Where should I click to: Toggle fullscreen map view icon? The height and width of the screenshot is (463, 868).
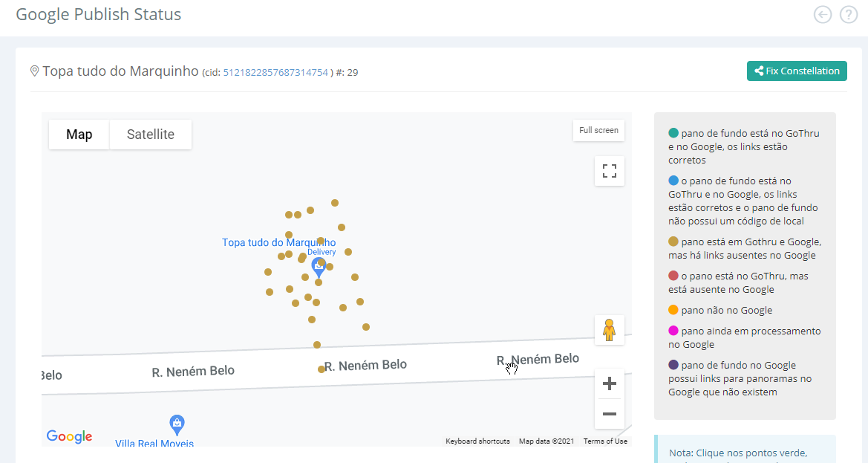610,171
